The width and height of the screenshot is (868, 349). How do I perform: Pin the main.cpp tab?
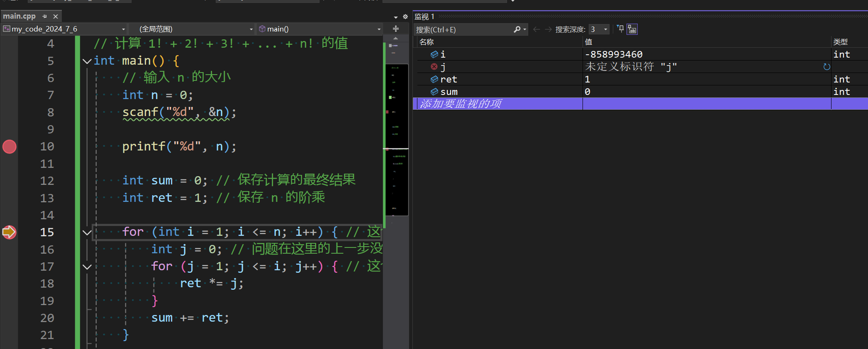point(45,17)
